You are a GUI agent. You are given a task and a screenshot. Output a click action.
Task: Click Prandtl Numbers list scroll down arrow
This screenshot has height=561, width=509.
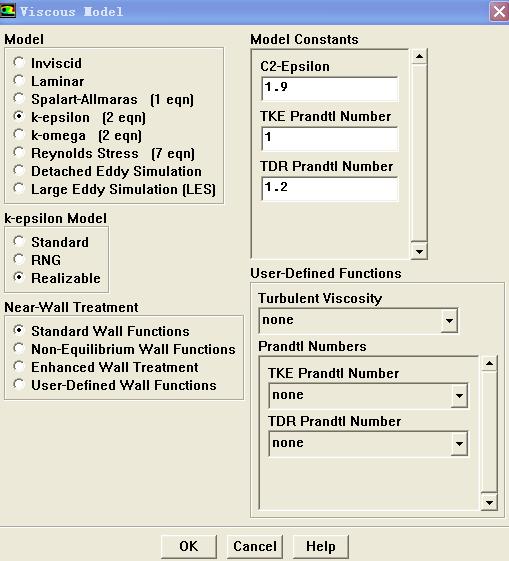(x=489, y=503)
